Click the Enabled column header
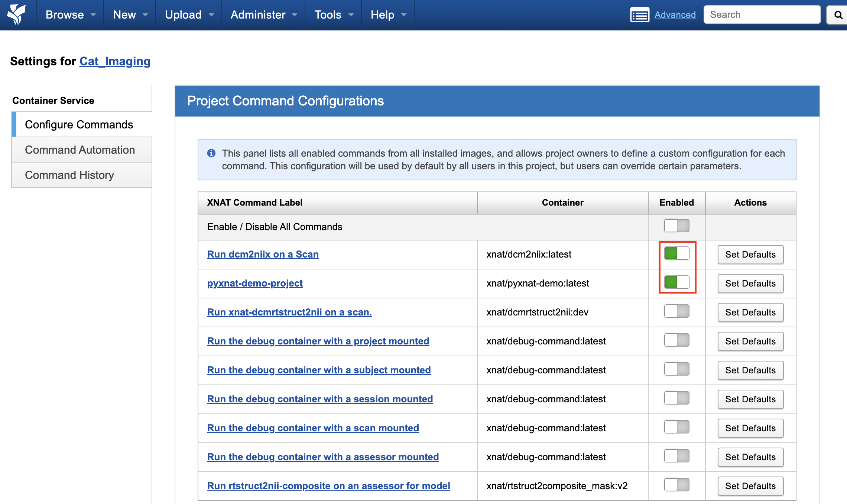The image size is (847, 504). (x=676, y=203)
